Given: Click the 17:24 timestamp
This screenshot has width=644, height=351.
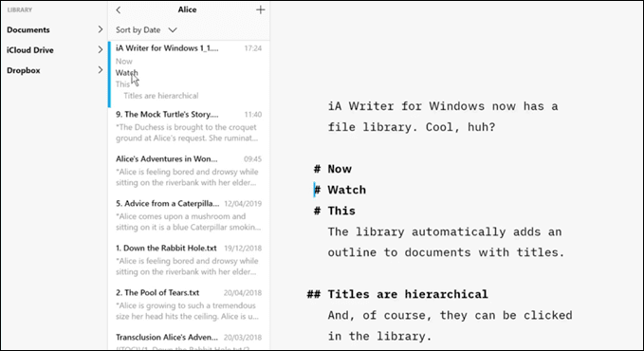Looking at the screenshot, I should pos(253,48).
